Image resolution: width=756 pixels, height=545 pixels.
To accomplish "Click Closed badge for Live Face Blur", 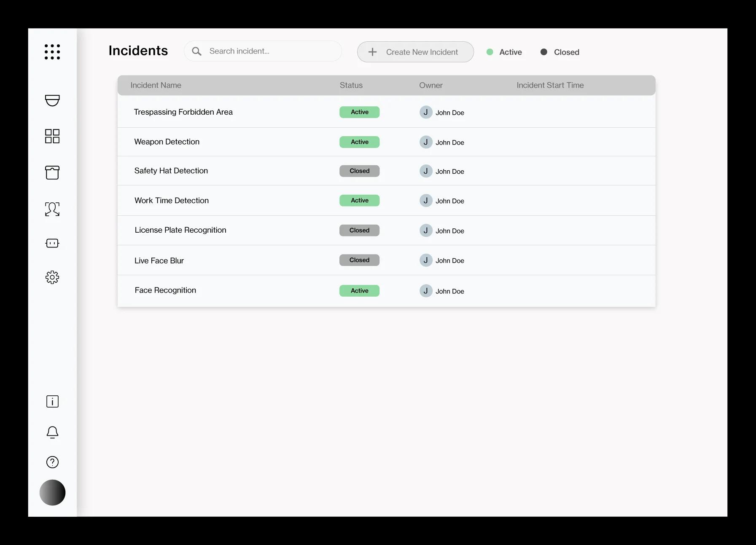I will point(360,260).
